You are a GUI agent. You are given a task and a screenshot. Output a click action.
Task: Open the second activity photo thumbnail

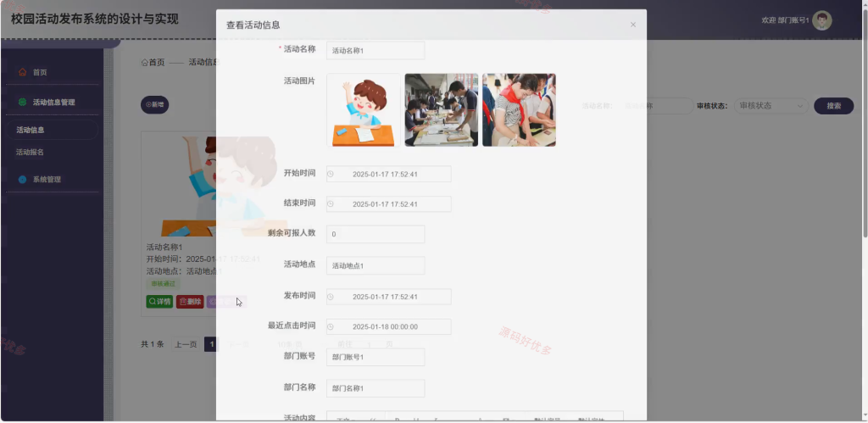coord(441,110)
